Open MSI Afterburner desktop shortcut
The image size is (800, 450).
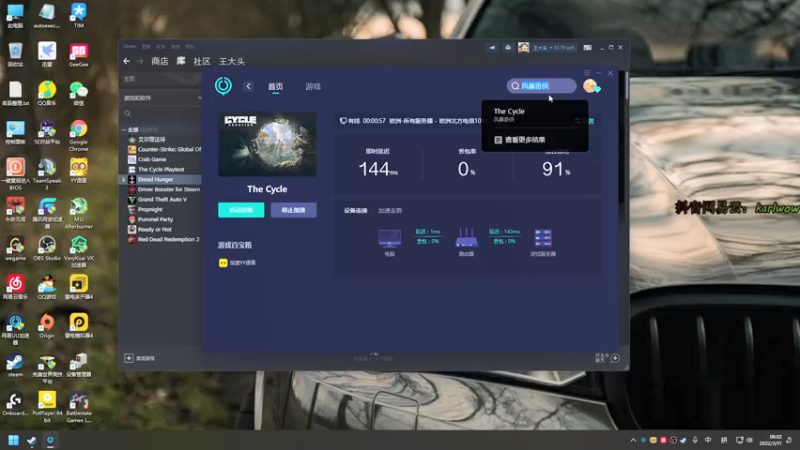(79, 213)
